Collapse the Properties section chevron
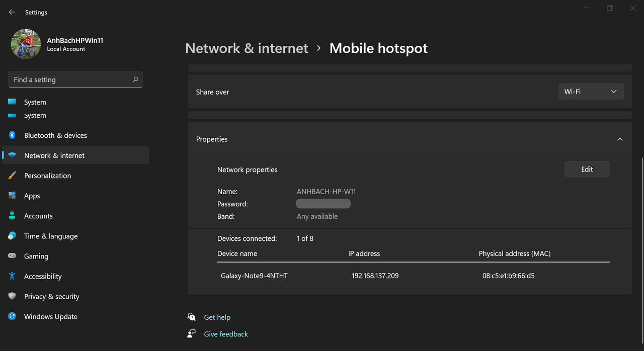This screenshot has height=351, width=644. tap(620, 139)
